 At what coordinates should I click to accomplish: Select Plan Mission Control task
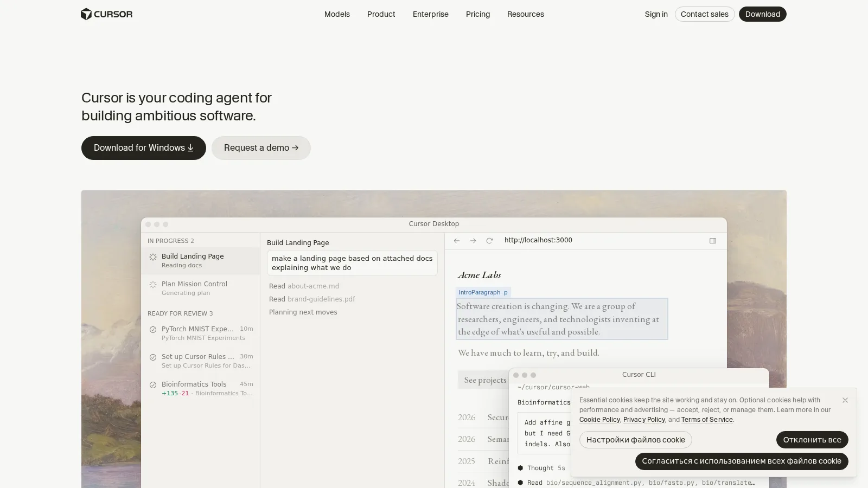[201, 288]
